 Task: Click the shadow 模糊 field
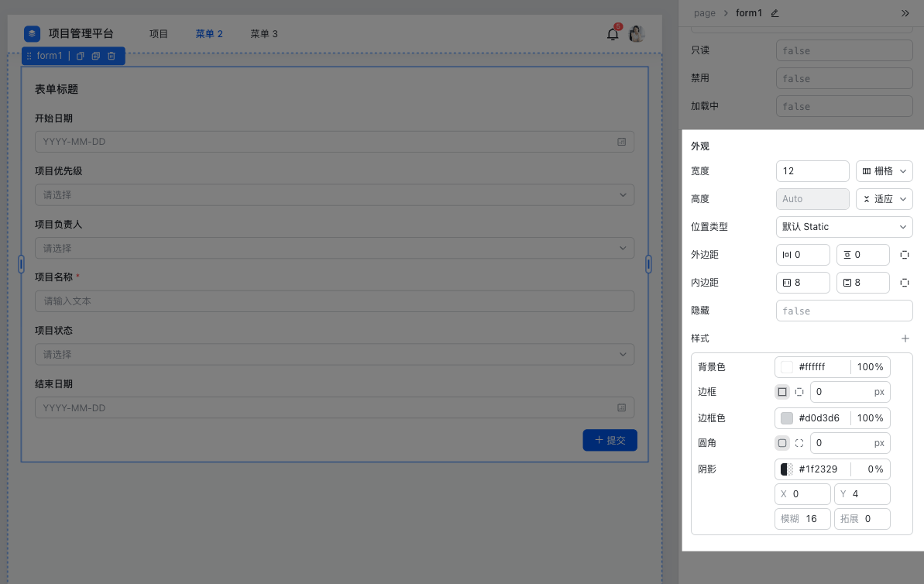pyautogui.click(x=802, y=519)
